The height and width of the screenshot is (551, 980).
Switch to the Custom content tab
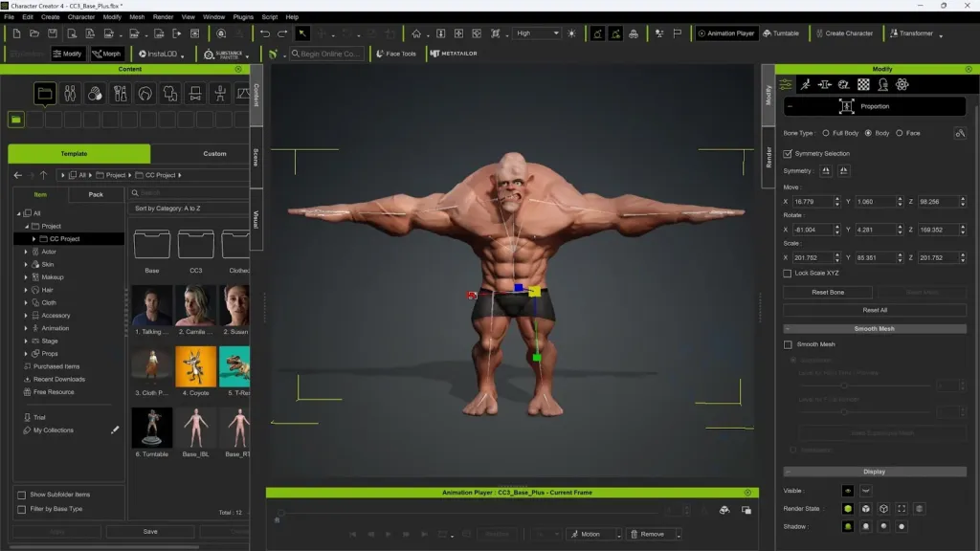(214, 153)
